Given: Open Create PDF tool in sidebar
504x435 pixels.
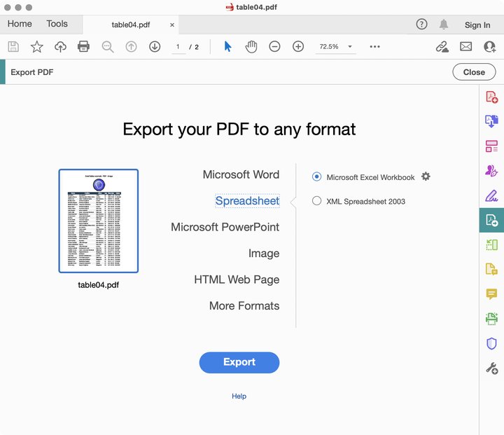Looking at the screenshot, I should [x=491, y=97].
